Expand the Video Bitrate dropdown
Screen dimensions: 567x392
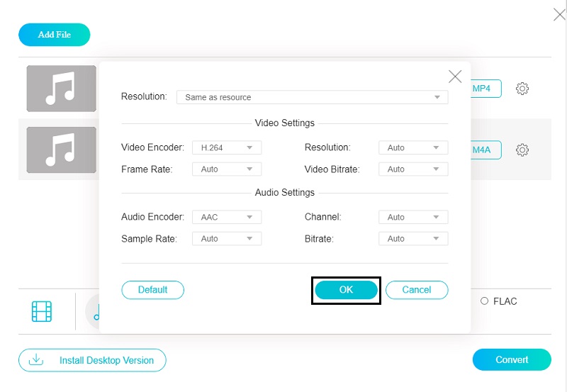(x=413, y=169)
